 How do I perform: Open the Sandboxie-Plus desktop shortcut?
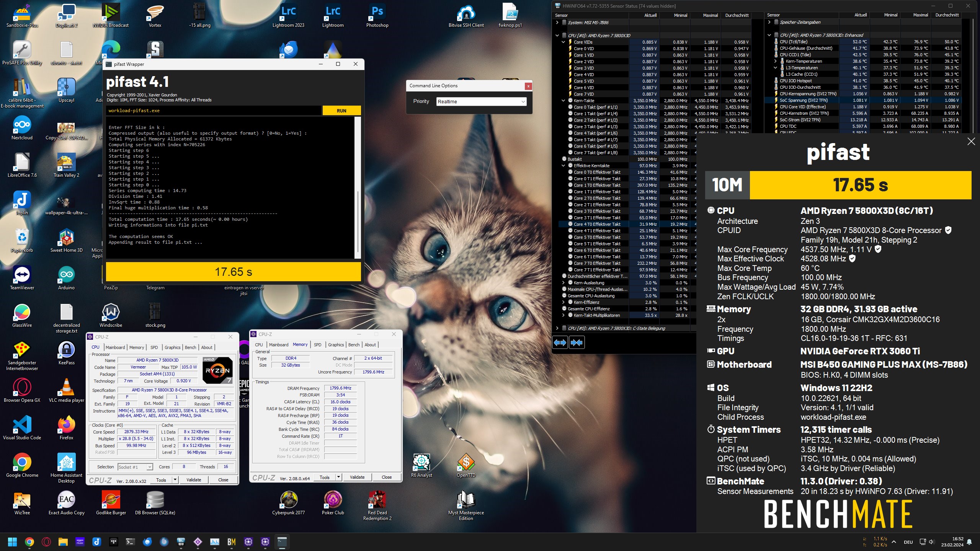22,16
